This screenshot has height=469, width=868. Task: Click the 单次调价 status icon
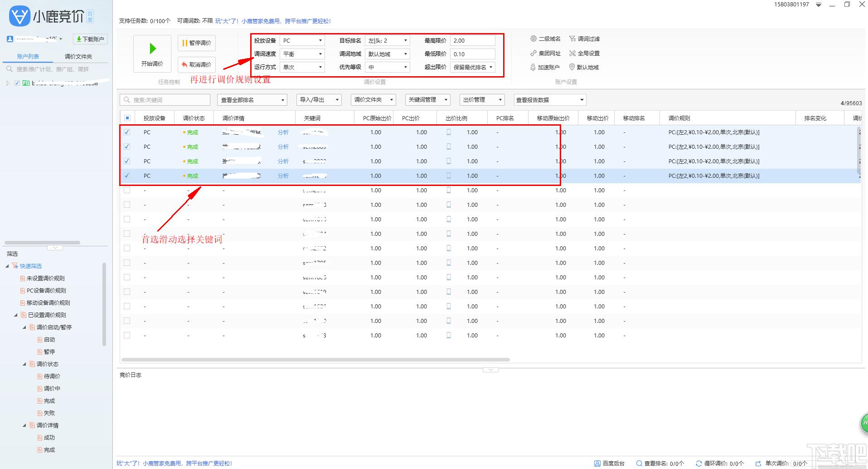point(758,464)
